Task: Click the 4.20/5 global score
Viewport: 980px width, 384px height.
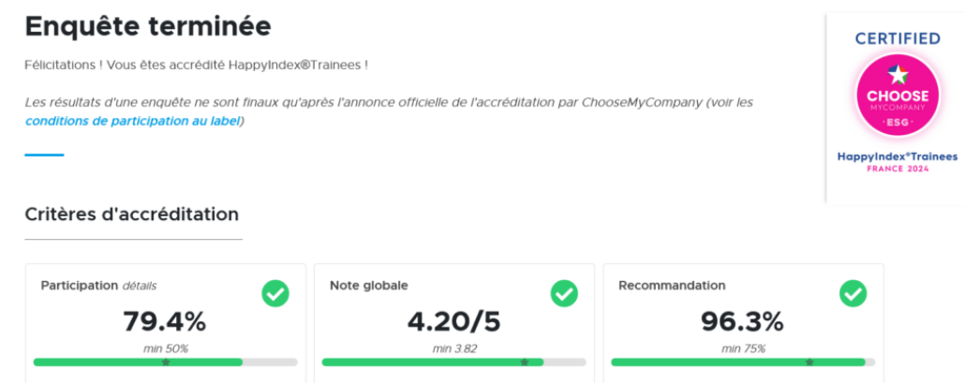Action: (x=453, y=321)
